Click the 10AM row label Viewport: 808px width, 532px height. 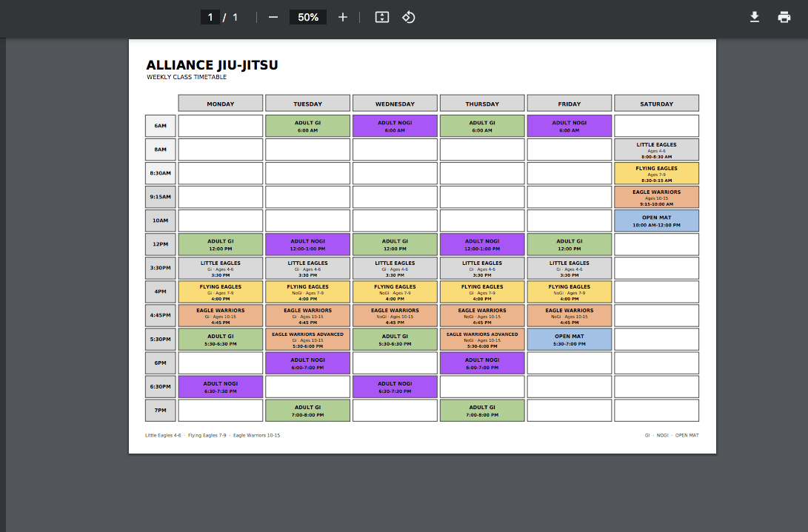tap(160, 220)
